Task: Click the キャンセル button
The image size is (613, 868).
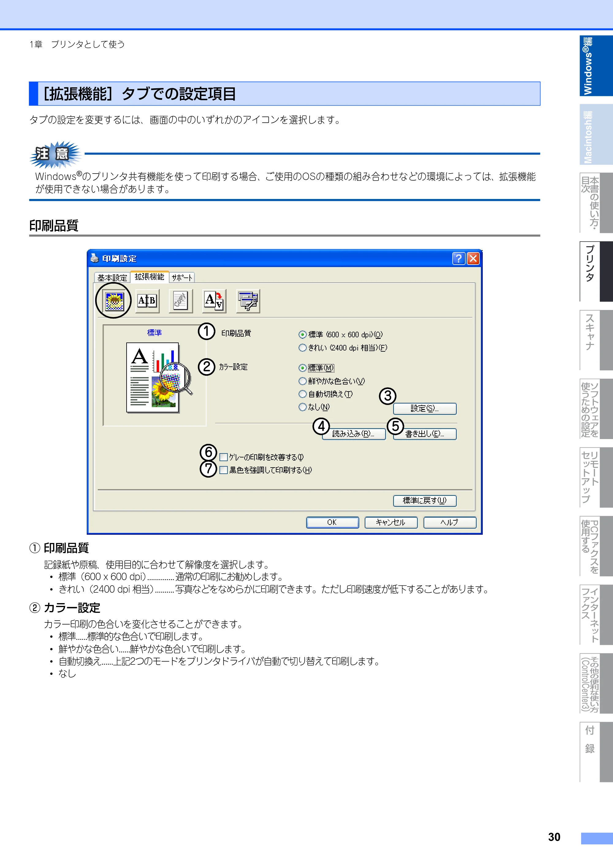Action: point(391,522)
